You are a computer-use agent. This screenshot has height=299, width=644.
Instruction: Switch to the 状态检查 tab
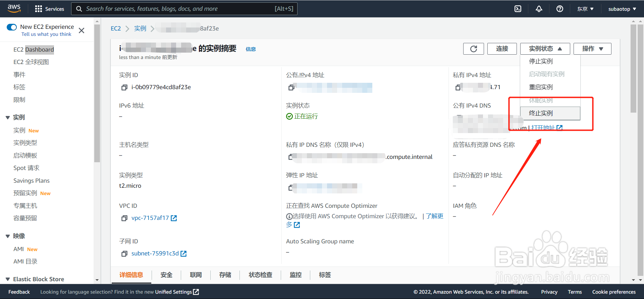[260, 275]
